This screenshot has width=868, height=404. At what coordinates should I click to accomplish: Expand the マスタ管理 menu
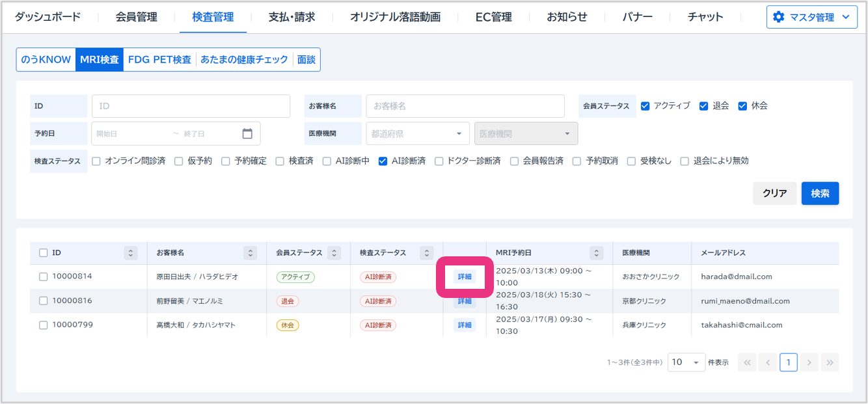click(811, 18)
